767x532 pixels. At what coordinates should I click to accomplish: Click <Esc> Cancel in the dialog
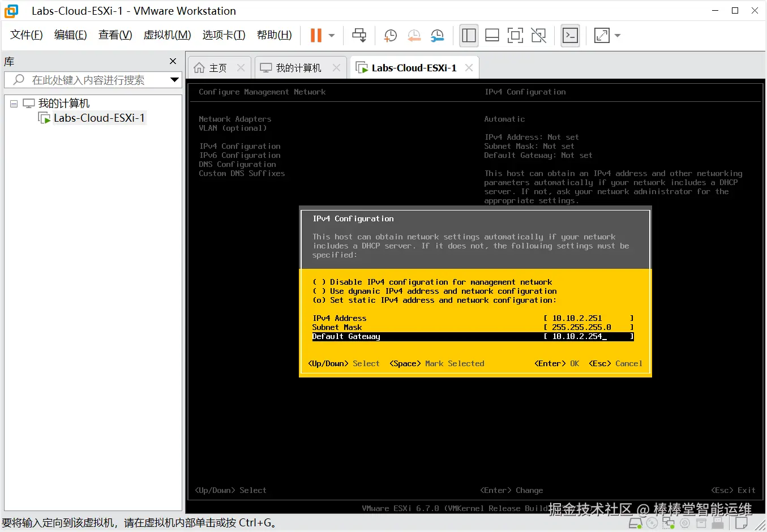click(616, 363)
